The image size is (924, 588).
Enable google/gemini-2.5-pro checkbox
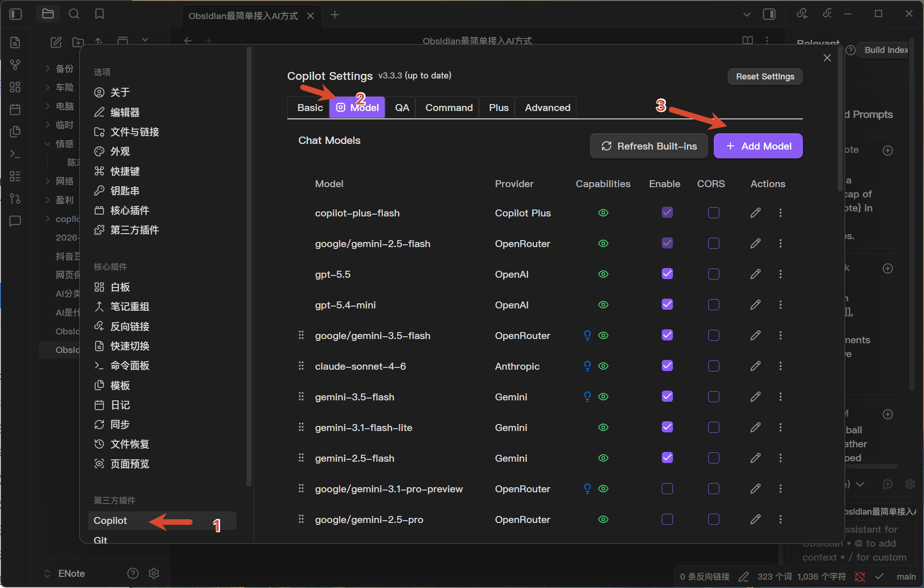tap(667, 519)
